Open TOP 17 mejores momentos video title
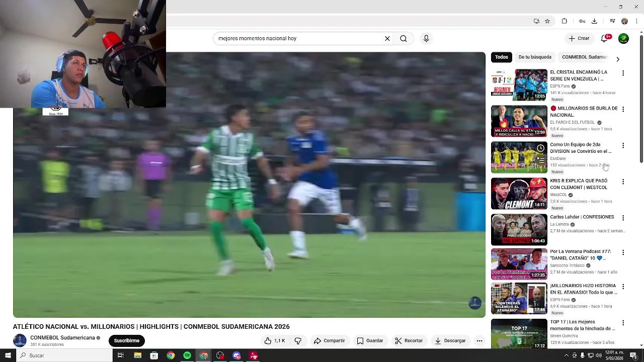Screen dimensions: 644x362 (583, 325)
